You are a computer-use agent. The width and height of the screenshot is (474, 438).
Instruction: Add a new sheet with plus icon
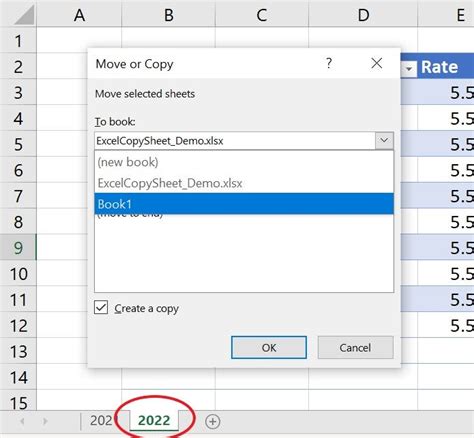[213, 421]
